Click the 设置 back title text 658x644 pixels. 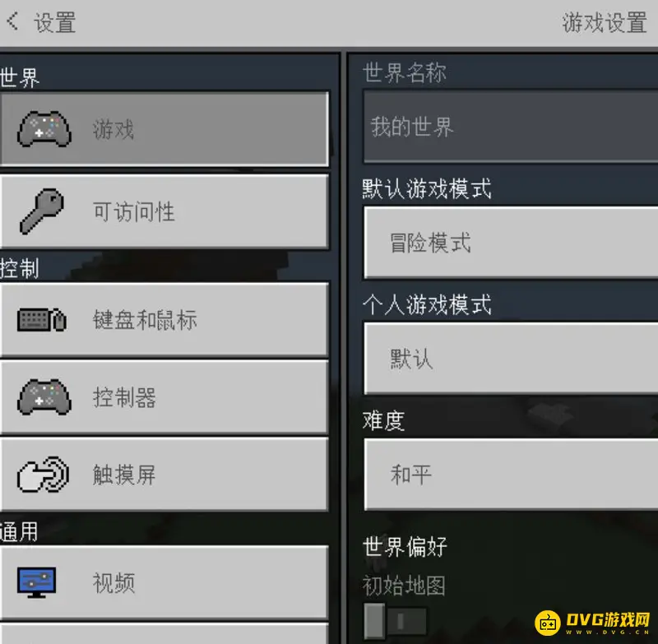(55, 22)
